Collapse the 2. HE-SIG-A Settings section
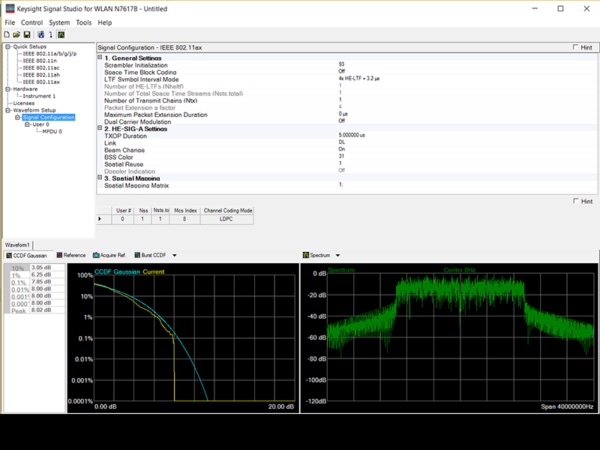The image size is (600, 450). pyautogui.click(x=100, y=128)
